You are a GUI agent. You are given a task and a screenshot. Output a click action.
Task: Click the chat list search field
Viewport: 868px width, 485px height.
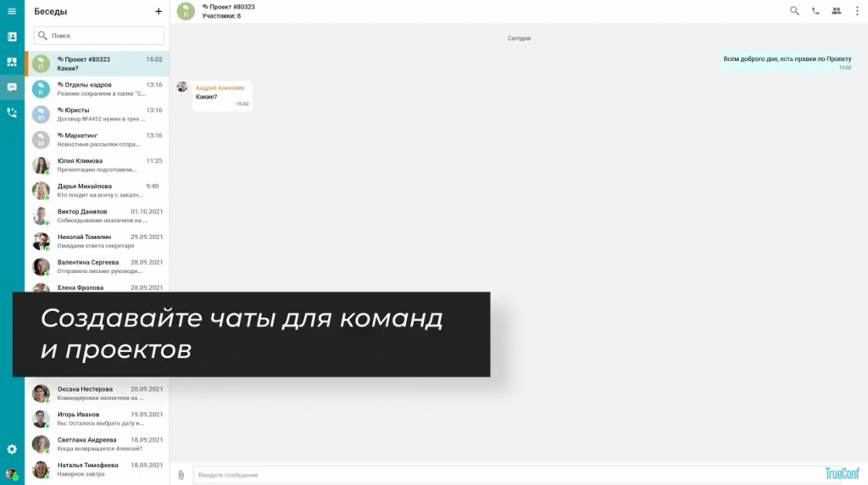click(99, 36)
